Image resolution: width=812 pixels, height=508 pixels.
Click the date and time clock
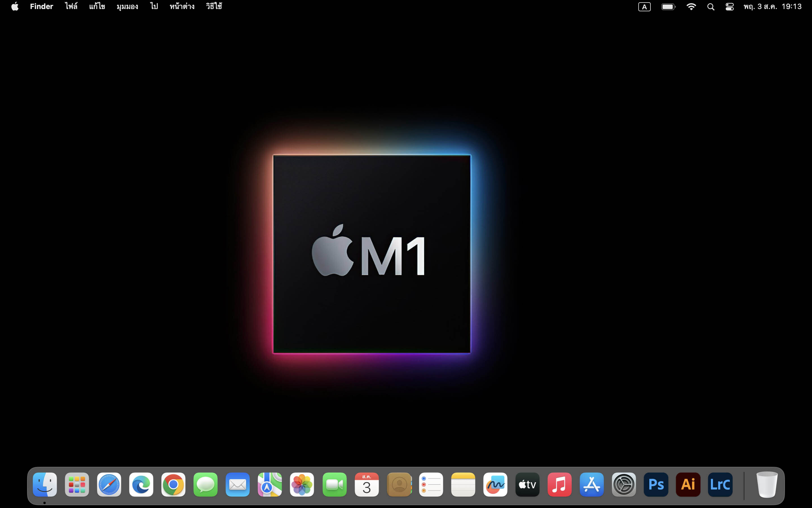tap(773, 7)
